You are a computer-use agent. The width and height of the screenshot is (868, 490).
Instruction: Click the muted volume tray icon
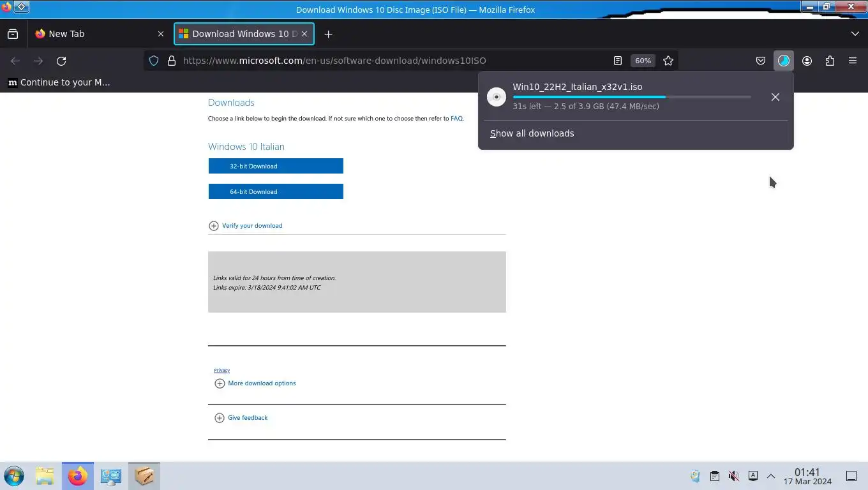point(734,476)
